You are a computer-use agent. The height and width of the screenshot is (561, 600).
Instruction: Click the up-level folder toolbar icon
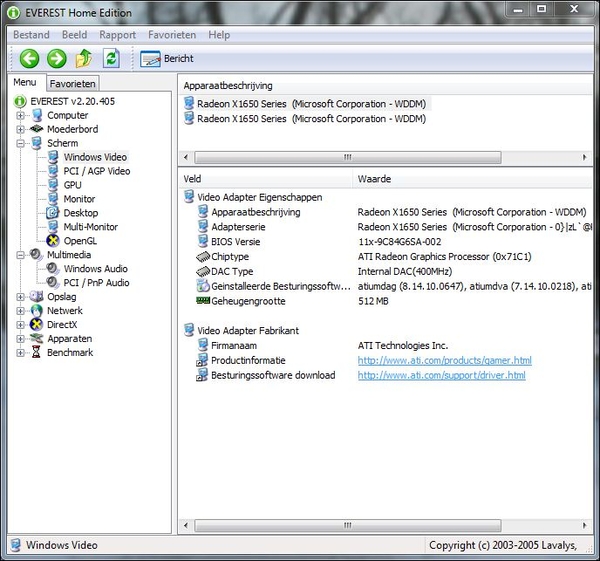[84, 59]
